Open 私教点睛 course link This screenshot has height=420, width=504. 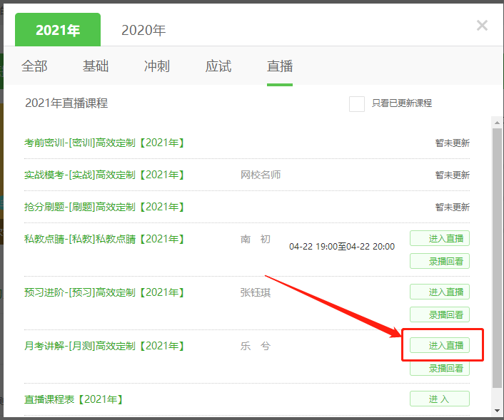pos(104,239)
